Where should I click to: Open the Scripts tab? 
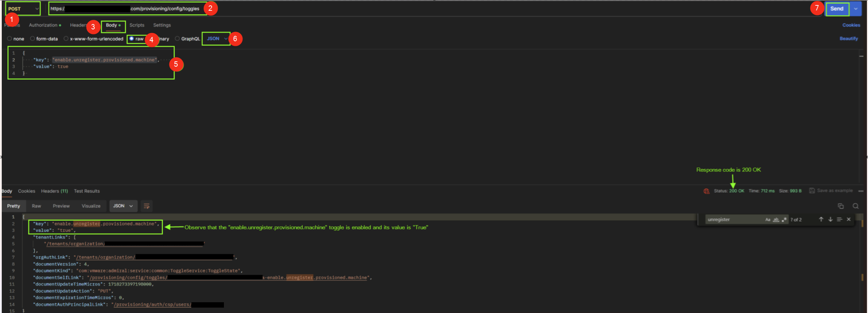[137, 25]
